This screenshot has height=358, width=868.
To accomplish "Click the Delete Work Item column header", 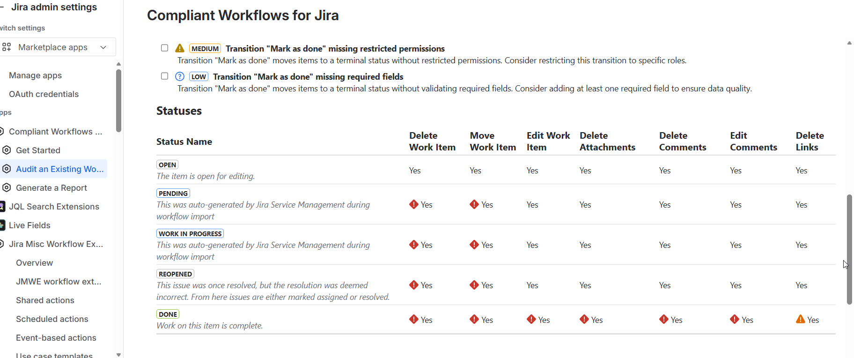I will 432,141.
